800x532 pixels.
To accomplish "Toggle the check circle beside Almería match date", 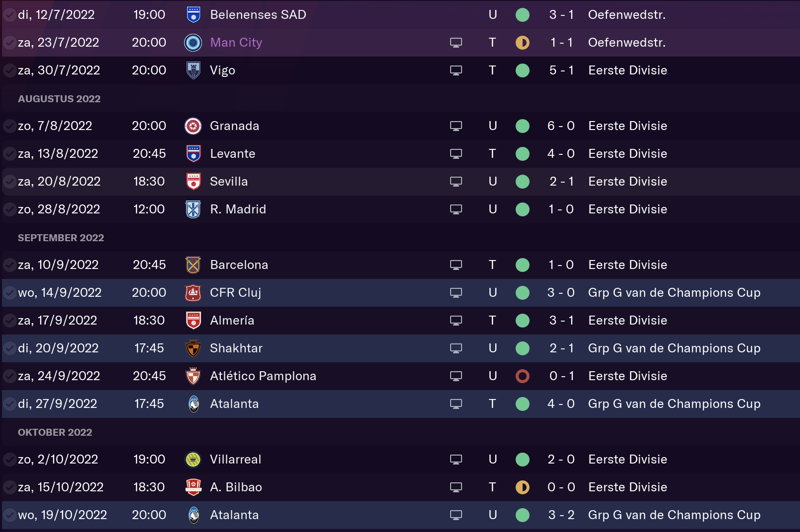I will point(9,321).
